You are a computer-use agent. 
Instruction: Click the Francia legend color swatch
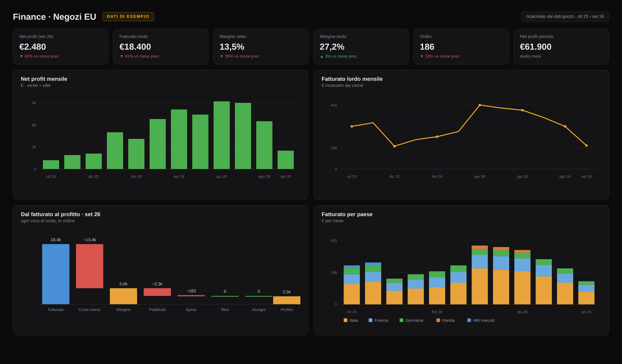[371, 320]
